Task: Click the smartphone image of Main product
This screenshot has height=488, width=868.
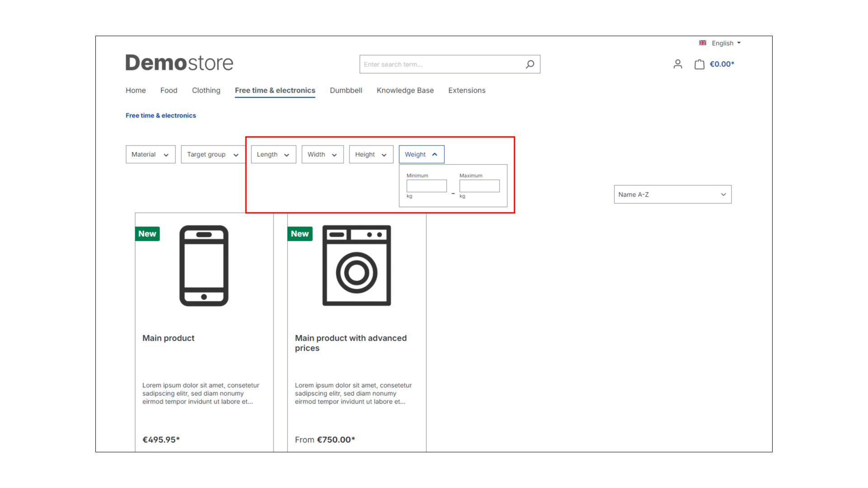Action: click(x=204, y=266)
